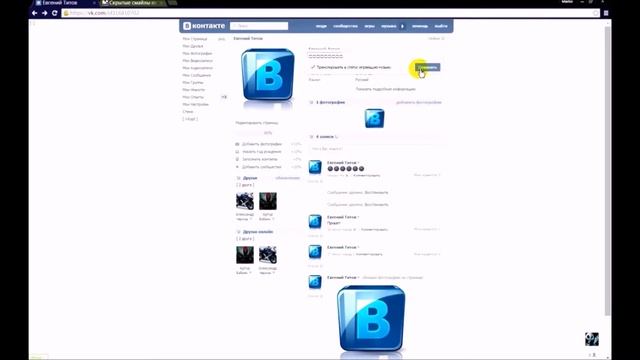Click выйти to log out

(x=441, y=26)
